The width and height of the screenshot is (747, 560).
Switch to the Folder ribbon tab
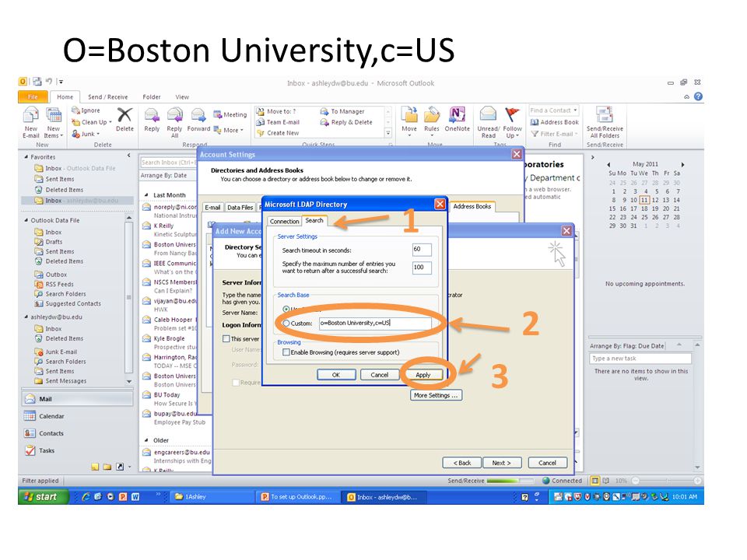pyautogui.click(x=152, y=96)
